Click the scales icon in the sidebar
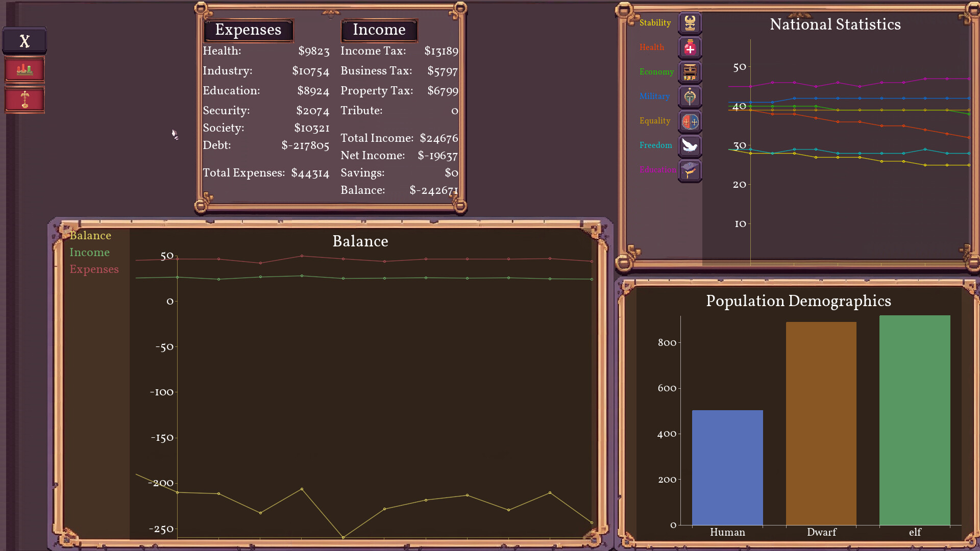Image resolution: width=980 pixels, height=551 pixels. pyautogui.click(x=24, y=100)
